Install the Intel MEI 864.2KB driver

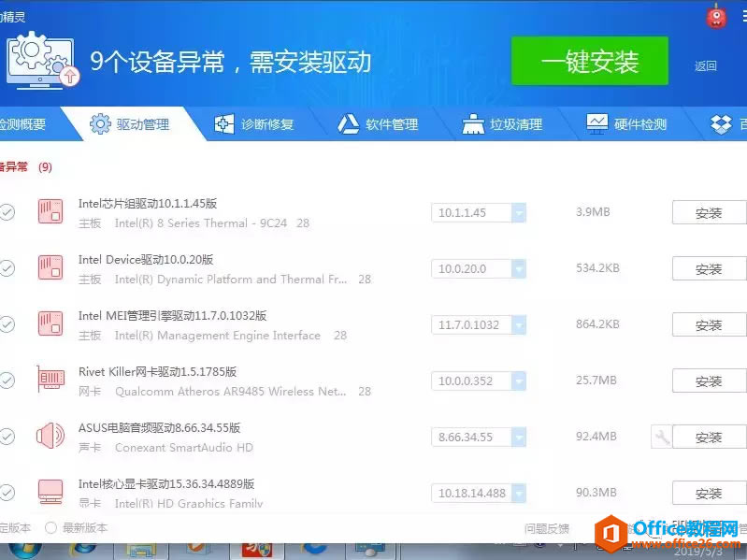click(710, 325)
